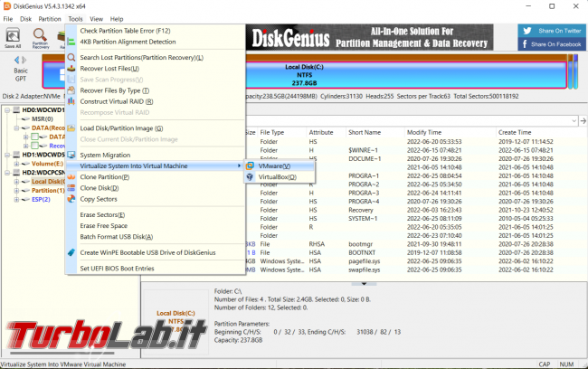This screenshot has height=369, width=588.
Task: Click the Twitter bird icon
Action: (x=527, y=31)
